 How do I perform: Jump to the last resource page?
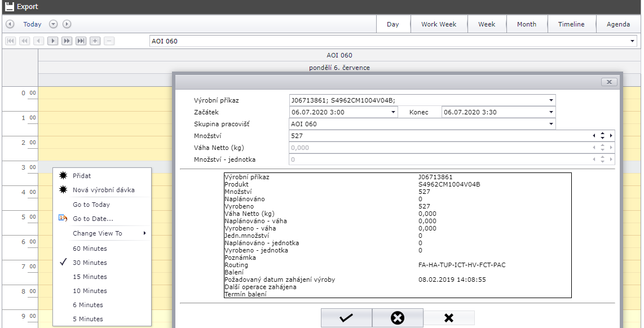[x=81, y=41]
